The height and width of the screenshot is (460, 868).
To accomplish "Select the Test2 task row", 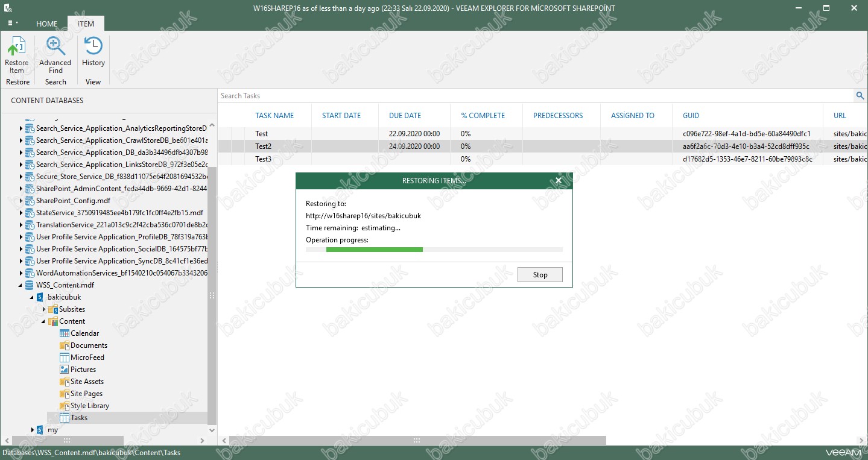I will point(543,146).
